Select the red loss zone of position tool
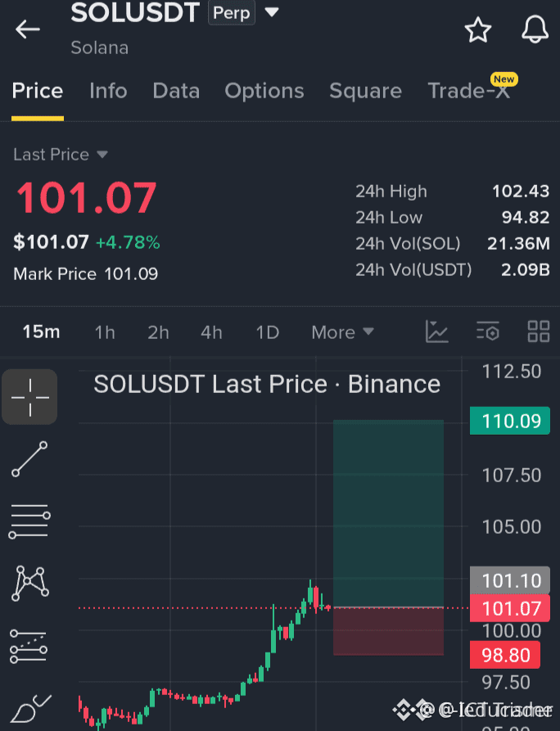 [388, 631]
